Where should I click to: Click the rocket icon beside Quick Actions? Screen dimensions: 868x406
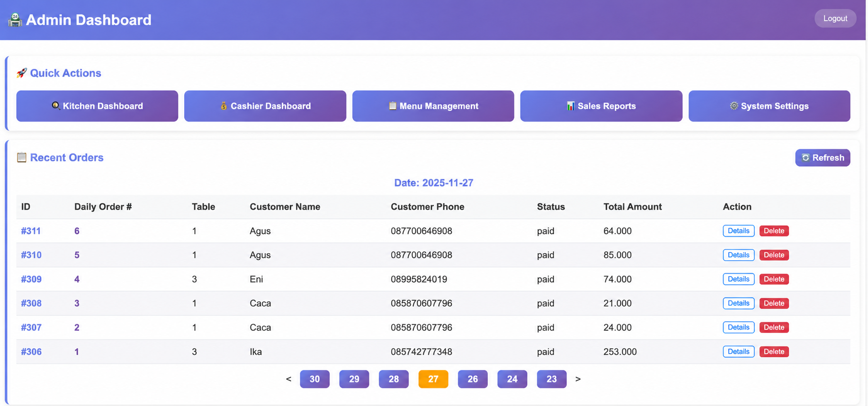pyautogui.click(x=22, y=73)
